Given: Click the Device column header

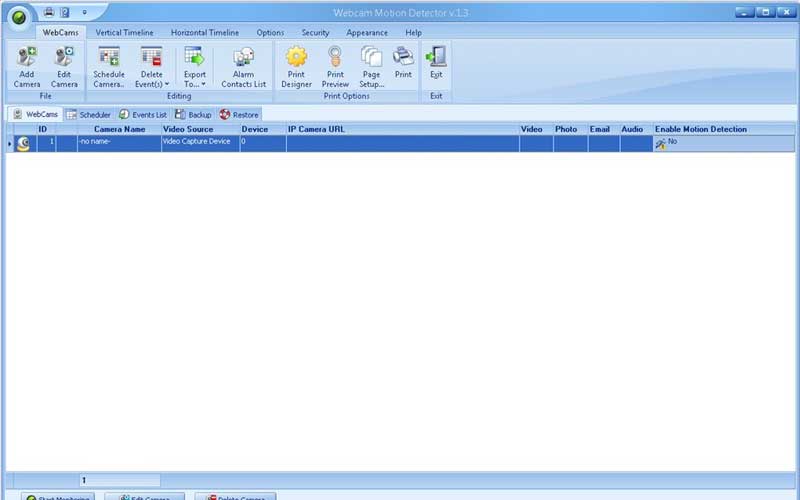Looking at the screenshot, I should coord(263,129).
